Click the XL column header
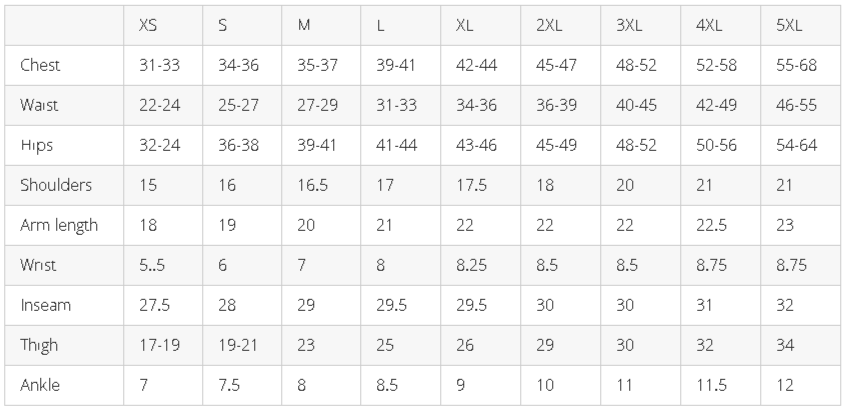The width and height of the screenshot is (847, 412). (x=464, y=25)
